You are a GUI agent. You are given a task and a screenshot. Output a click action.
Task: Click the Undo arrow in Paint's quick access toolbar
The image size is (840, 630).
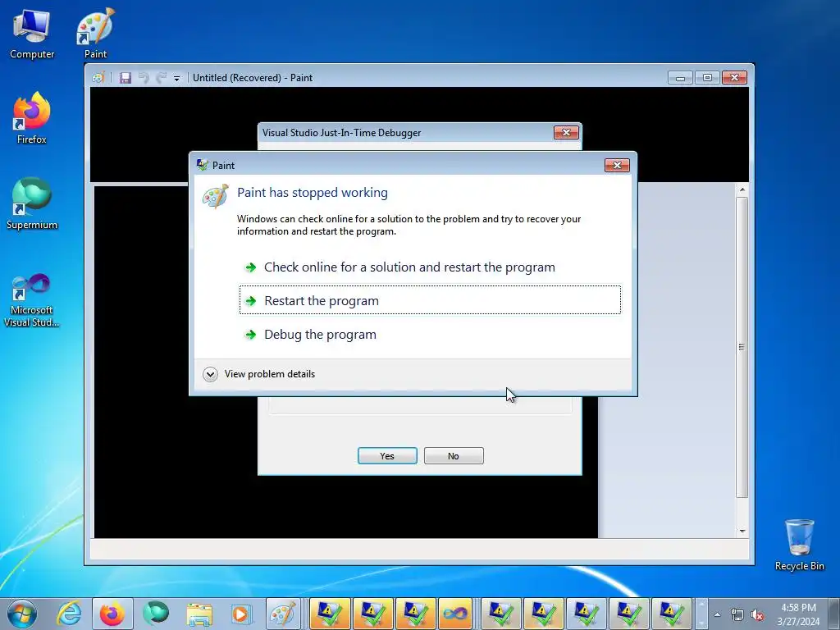click(x=143, y=78)
